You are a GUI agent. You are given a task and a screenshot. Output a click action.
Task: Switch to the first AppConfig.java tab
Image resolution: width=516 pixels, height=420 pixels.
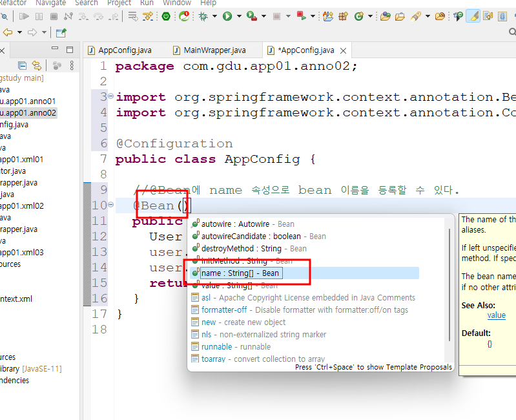119,50
